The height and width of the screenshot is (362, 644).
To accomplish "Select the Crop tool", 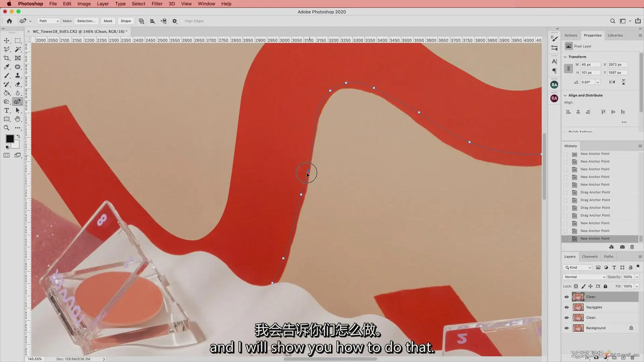I will pos(7,58).
